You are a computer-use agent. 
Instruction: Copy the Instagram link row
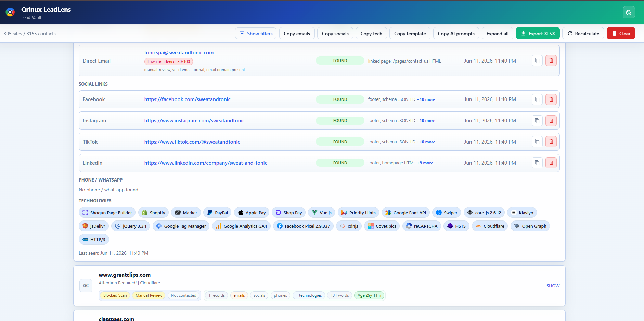pyautogui.click(x=537, y=121)
